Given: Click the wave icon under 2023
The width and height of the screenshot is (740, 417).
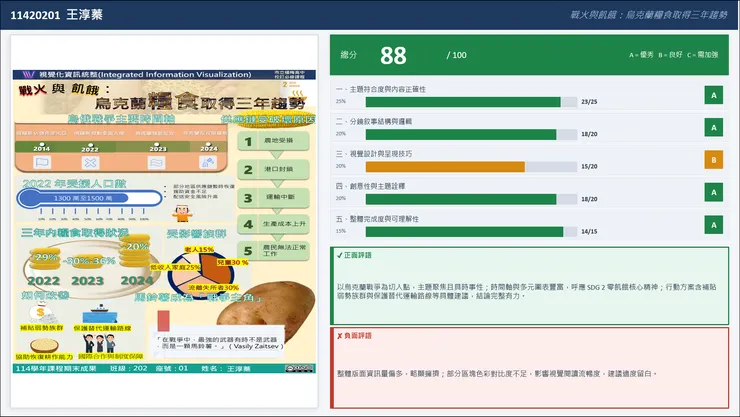Looking at the screenshot, I should [x=156, y=163].
